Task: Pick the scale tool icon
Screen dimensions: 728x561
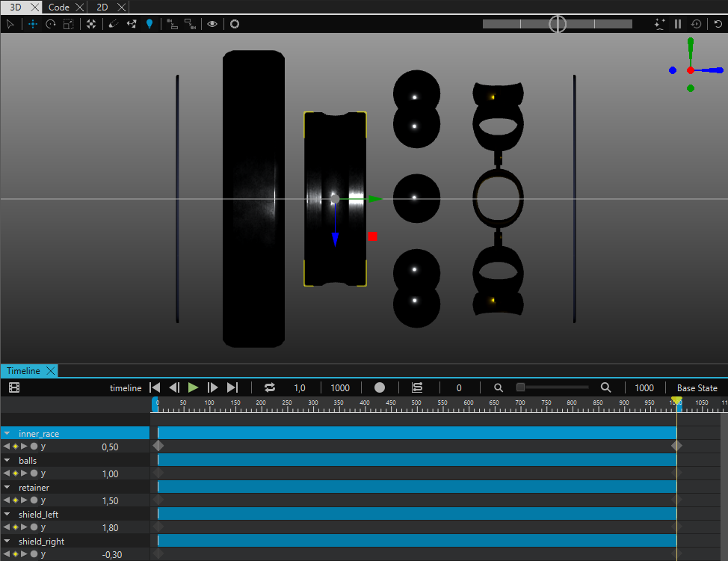Action: (x=68, y=24)
